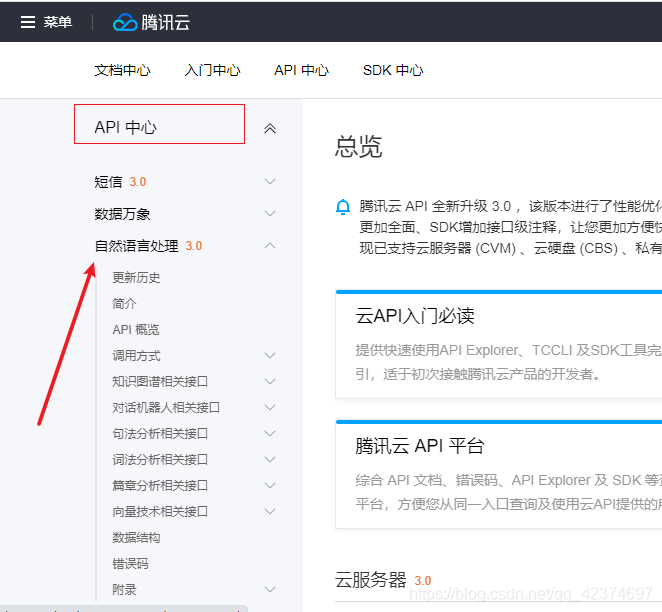Image resolution: width=662 pixels, height=612 pixels.
Task: Click the 菜单 label in header
Action: tap(58, 22)
